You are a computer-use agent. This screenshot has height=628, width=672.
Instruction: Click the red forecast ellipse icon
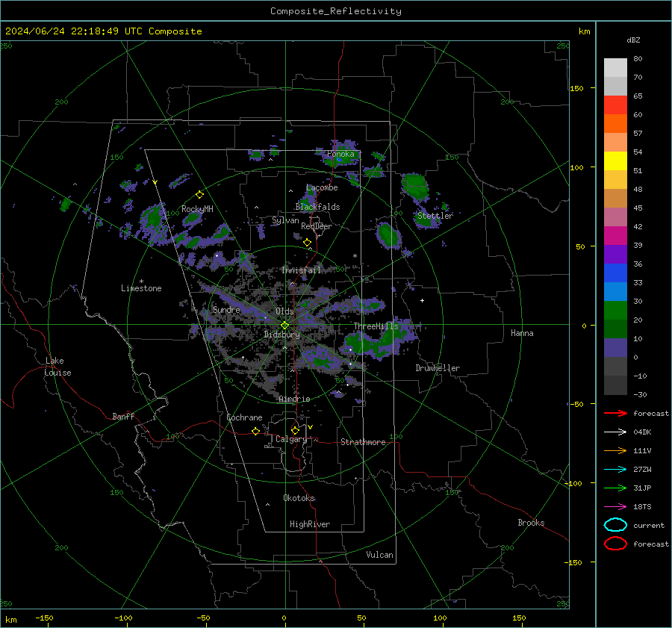(615, 544)
